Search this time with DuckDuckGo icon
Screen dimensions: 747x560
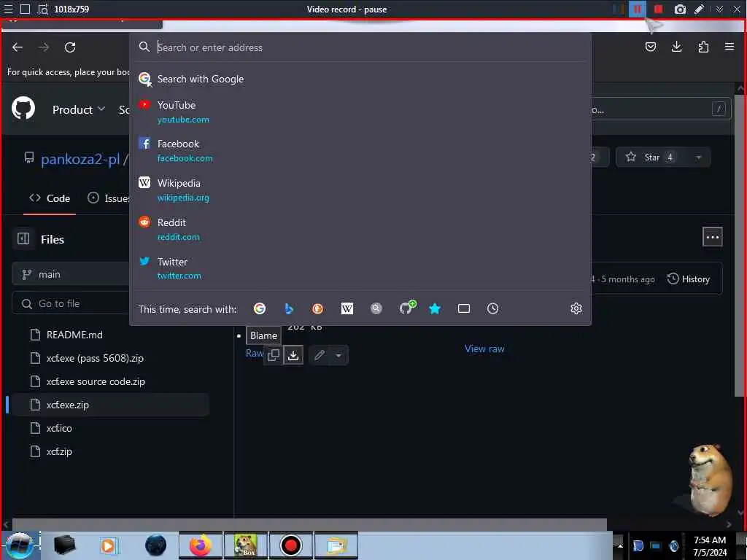click(318, 308)
